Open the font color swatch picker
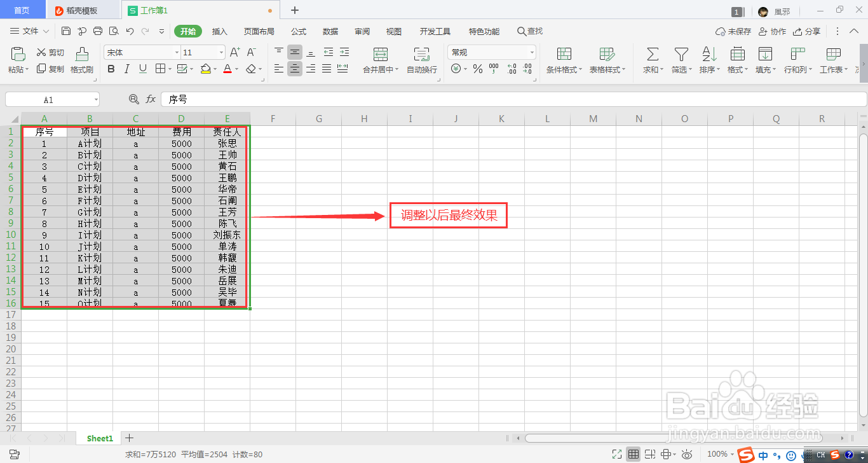The width and height of the screenshot is (868, 463). coord(235,69)
